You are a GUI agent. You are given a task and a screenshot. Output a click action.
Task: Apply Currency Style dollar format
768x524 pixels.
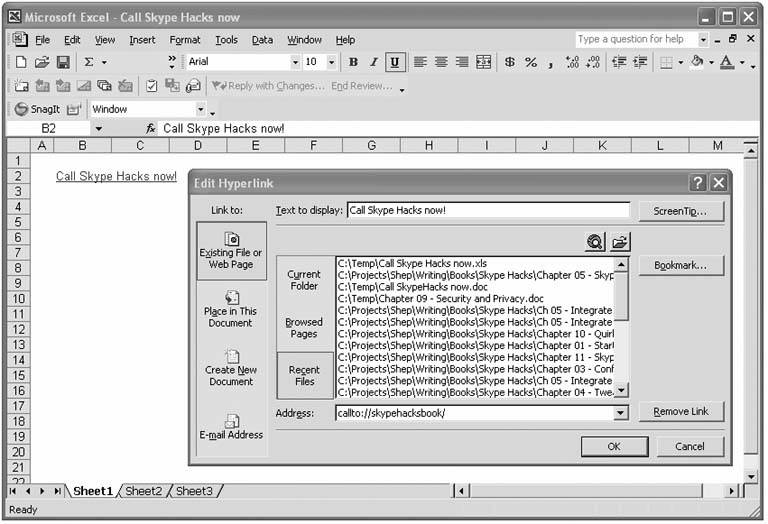[510, 62]
